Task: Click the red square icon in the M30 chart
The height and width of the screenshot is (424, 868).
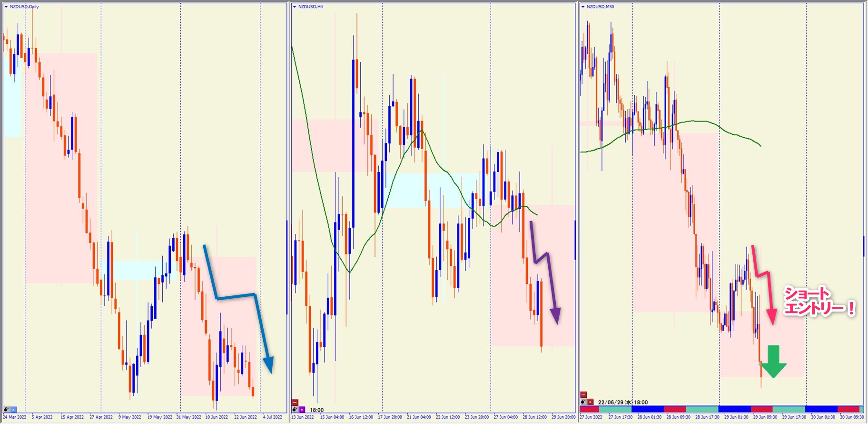Action: tap(590, 402)
